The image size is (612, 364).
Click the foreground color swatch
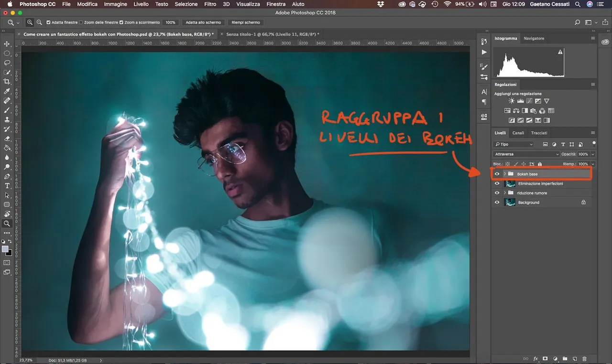[5, 249]
